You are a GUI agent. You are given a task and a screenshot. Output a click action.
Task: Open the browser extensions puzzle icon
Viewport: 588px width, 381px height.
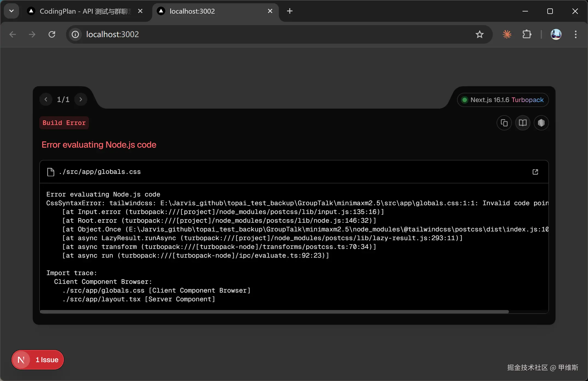pos(527,34)
